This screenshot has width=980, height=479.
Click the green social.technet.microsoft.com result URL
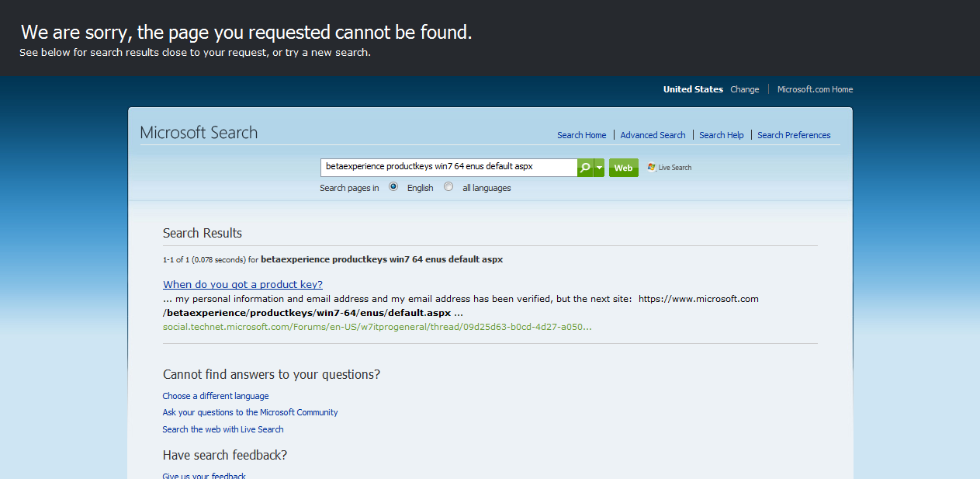377,327
